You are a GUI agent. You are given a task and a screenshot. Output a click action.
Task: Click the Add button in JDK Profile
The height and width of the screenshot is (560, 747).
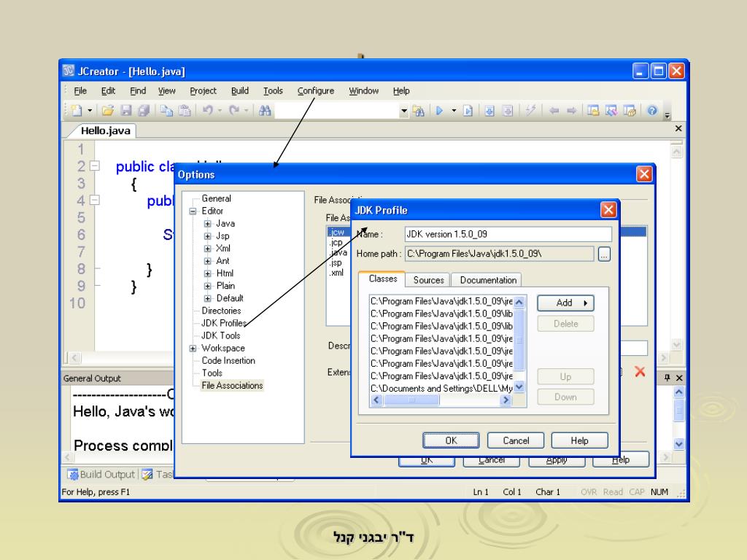pos(565,303)
